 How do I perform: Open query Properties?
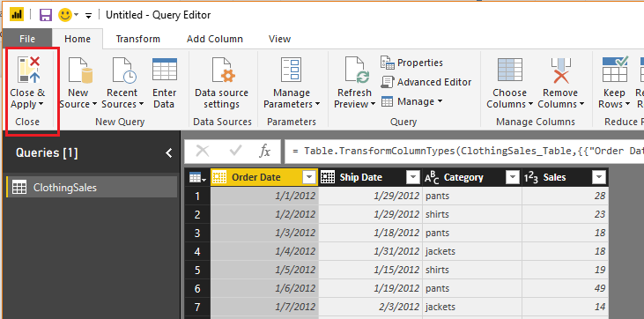(x=411, y=63)
